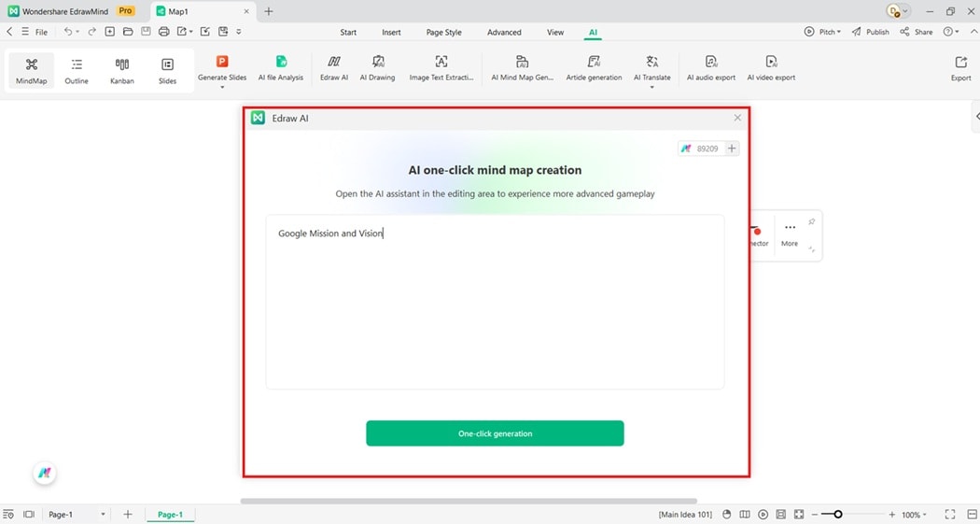Click More on the floating toolbar

(790, 234)
